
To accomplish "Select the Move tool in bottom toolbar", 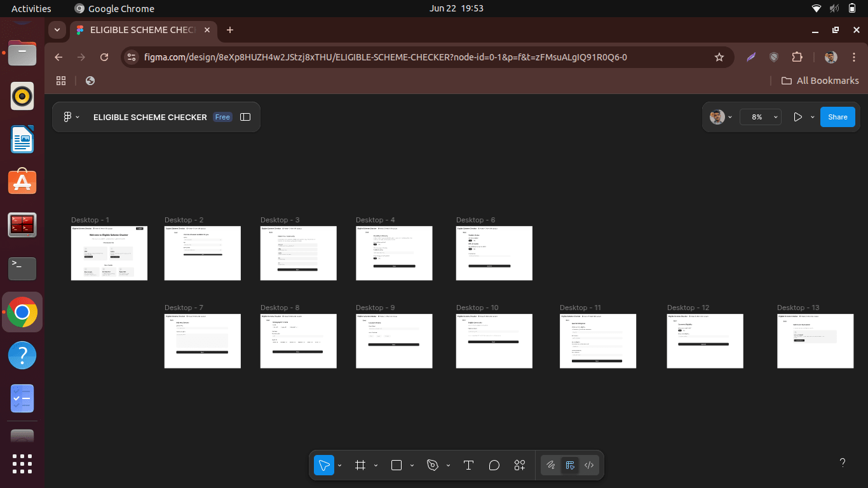I will [x=324, y=465].
